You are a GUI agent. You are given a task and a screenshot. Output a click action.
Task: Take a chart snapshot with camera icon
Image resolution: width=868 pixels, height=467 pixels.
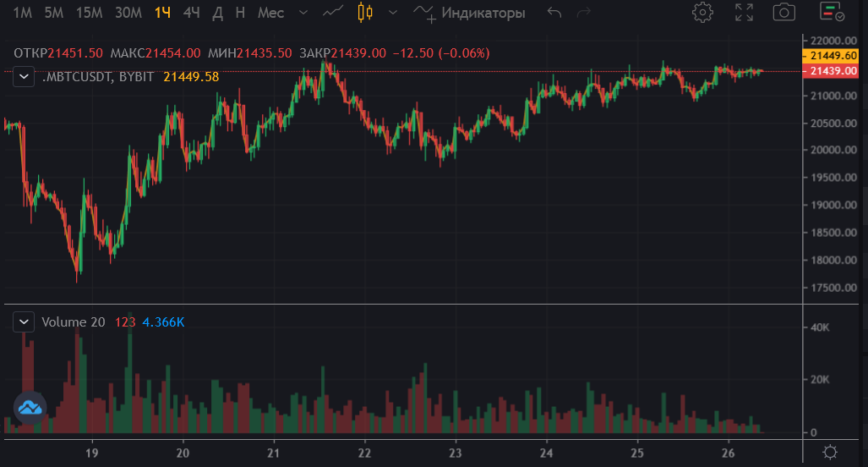pos(785,13)
